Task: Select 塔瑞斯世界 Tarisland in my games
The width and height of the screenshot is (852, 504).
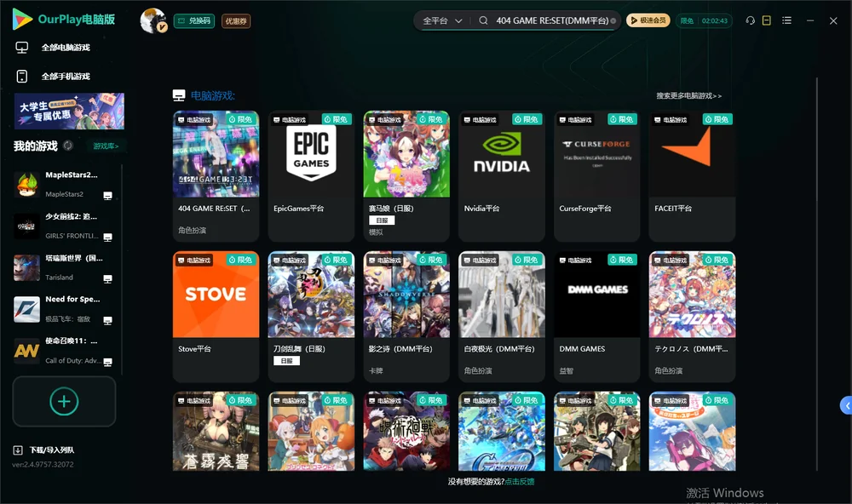Action: tap(63, 267)
